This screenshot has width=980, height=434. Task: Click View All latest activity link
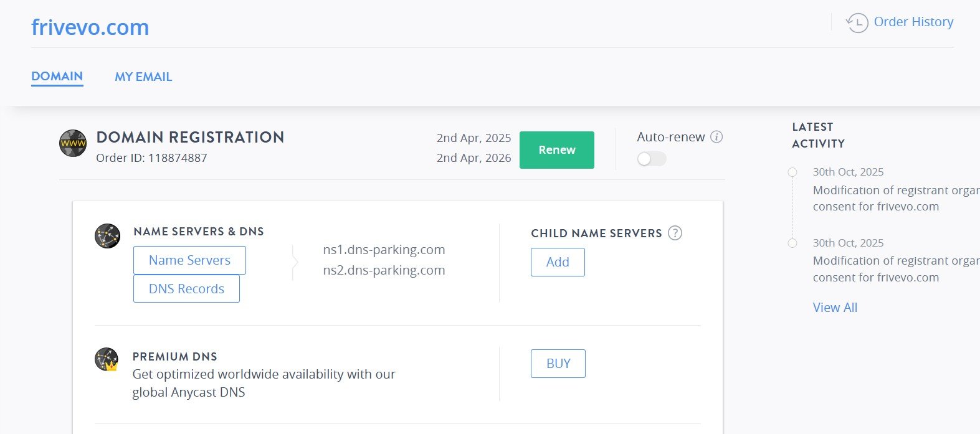pos(835,308)
